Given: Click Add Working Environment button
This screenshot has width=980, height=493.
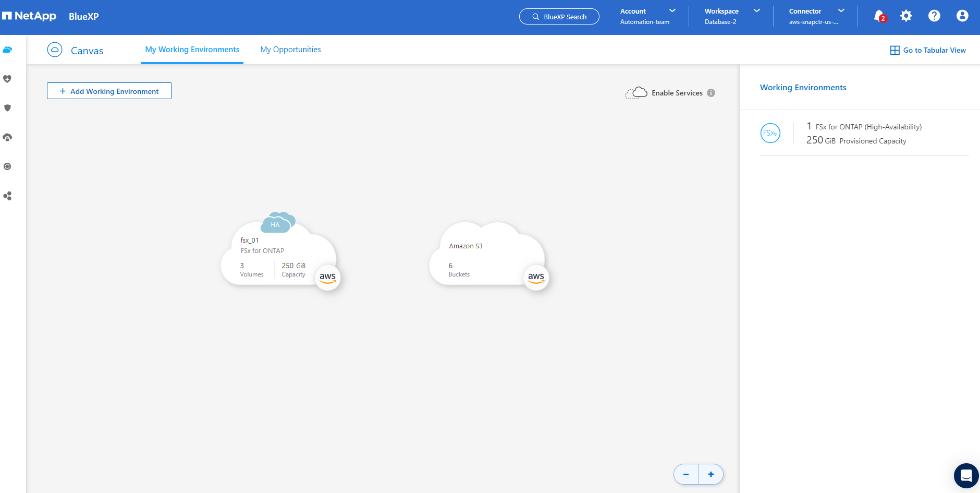Looking at the screenshot, I should [109, 91].
